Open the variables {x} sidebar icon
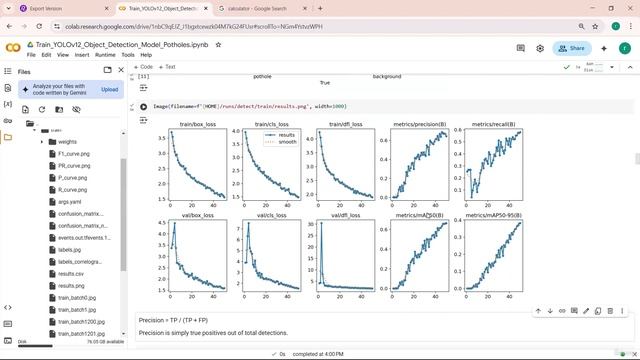This screenshot has width=640, height=360. pos(8,104)
